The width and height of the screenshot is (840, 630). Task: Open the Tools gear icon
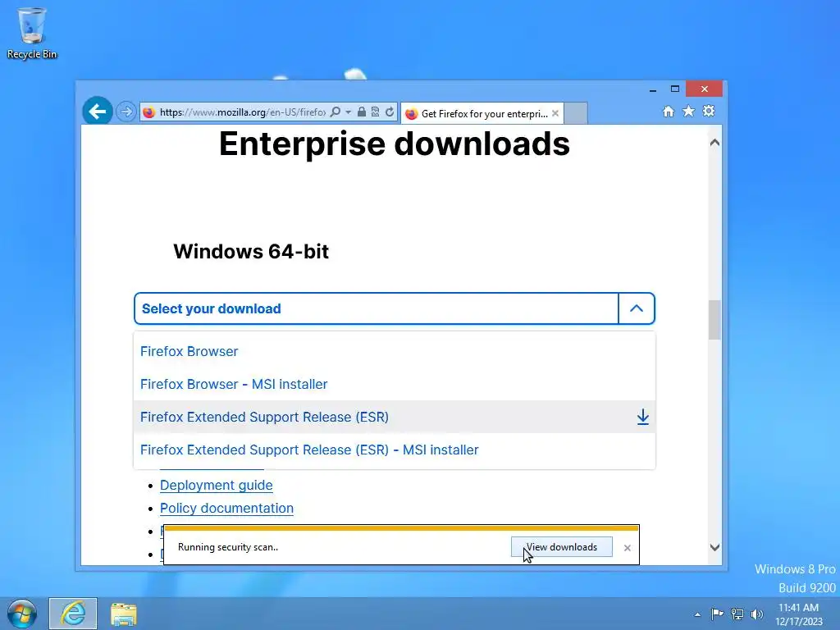(x=709, y=111)
